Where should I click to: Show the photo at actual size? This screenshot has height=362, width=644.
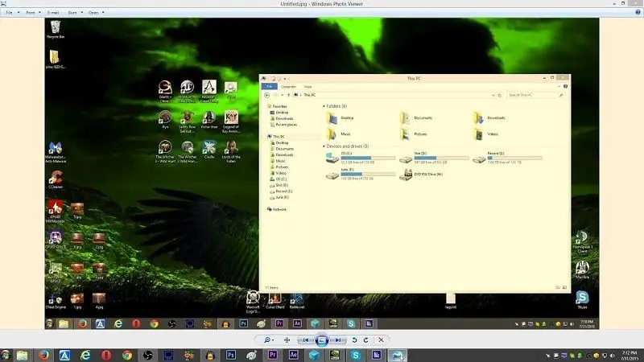[x=287, y=339]
